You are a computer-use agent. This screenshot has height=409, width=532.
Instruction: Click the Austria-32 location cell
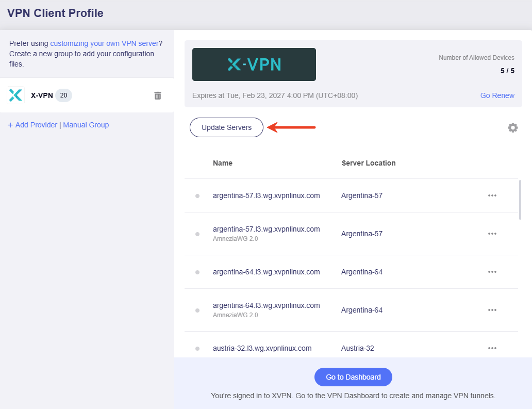point(358,348)
